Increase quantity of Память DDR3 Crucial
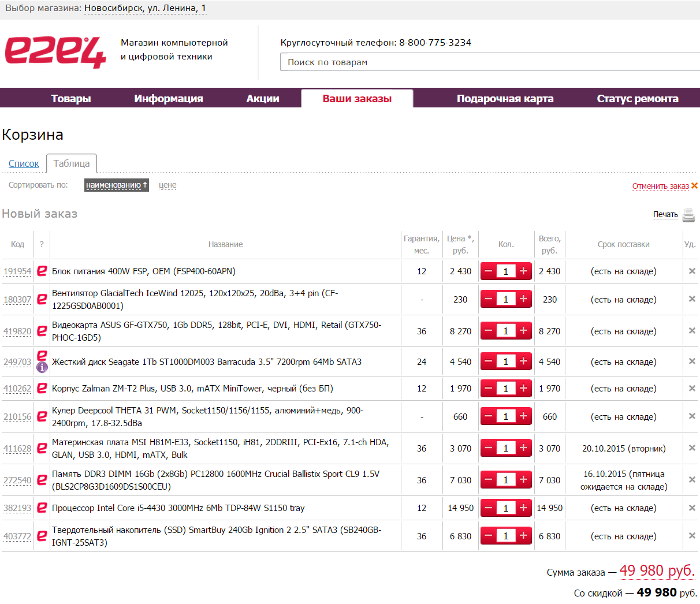The image size is (700, 604). 523,480
